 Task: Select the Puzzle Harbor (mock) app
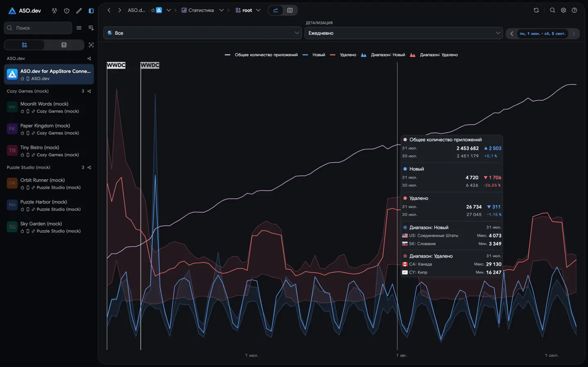[49, 206]
